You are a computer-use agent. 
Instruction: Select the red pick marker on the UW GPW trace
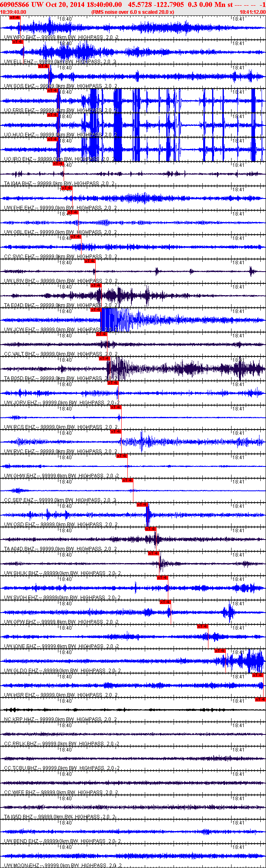[x=165, y=602]
